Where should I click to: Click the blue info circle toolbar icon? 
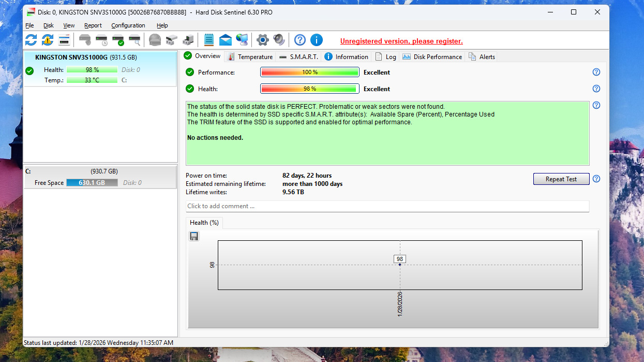(317, 40)
